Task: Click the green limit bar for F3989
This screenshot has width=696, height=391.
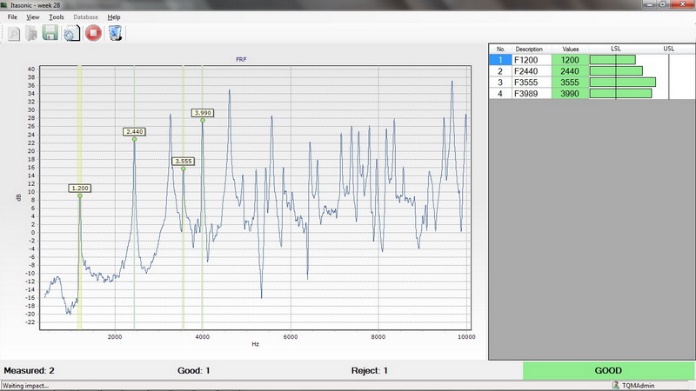Action: [x=621, y=94]
